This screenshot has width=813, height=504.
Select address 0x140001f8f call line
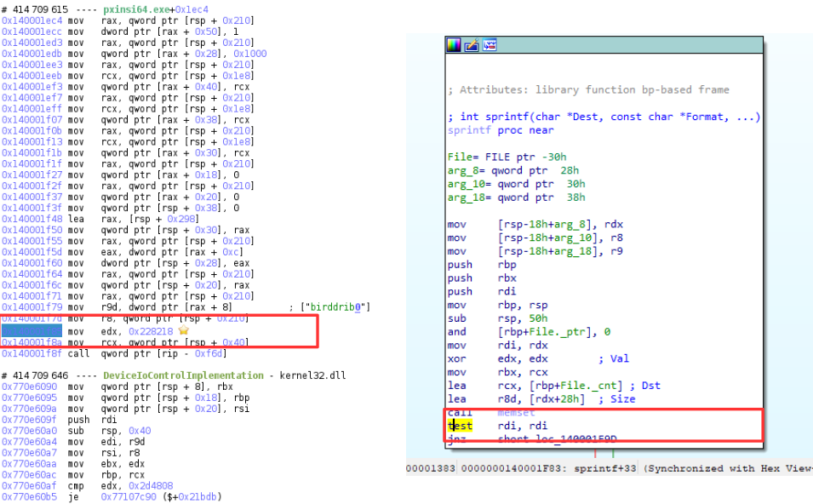click(x=31, y=352)
